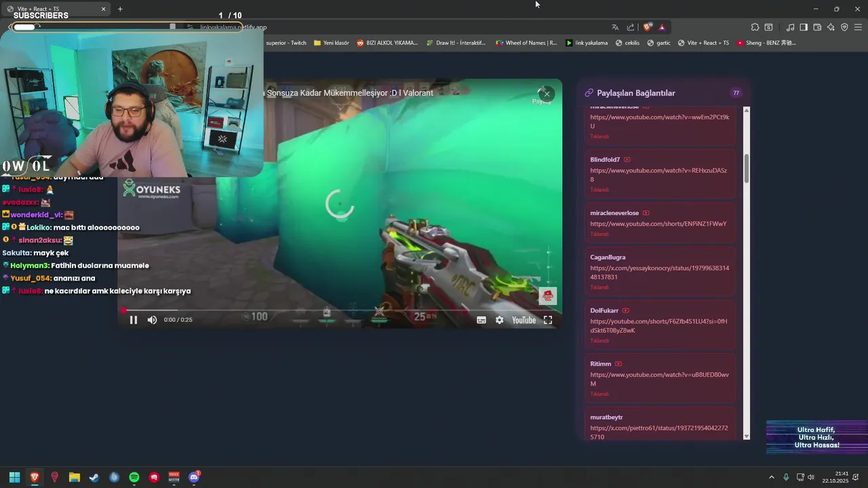
Task: Open the browser extensions puzzle icon
Action: pyautogui.click(x=755, y=27)
